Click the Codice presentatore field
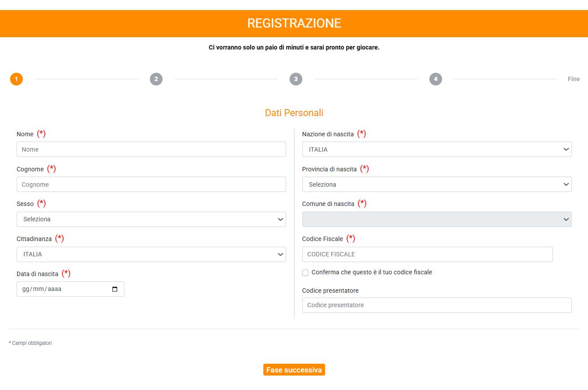Screen dimensions: 588x390 437,305
